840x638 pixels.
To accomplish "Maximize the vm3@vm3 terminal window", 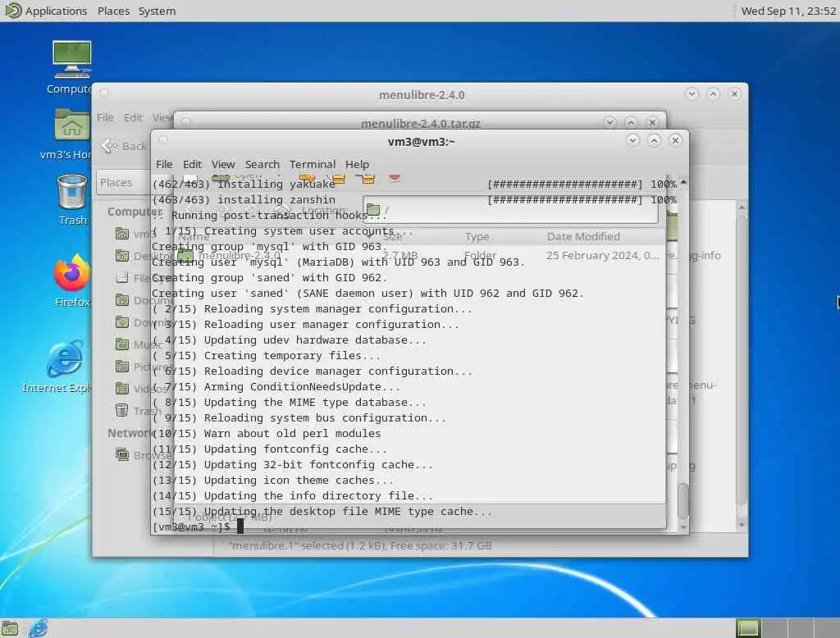I will tap(654, 140).
